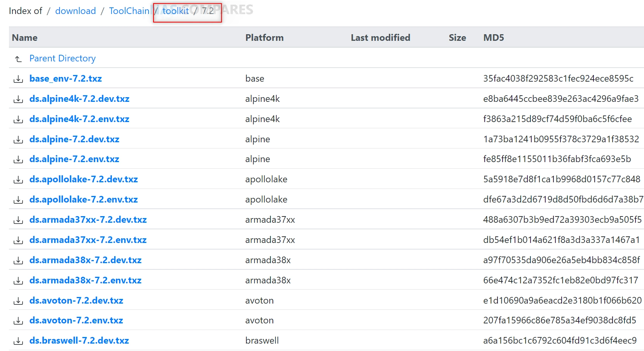Click download icon beside base_env-7.2.txz
Screen dimensions: 644x351
18,79
